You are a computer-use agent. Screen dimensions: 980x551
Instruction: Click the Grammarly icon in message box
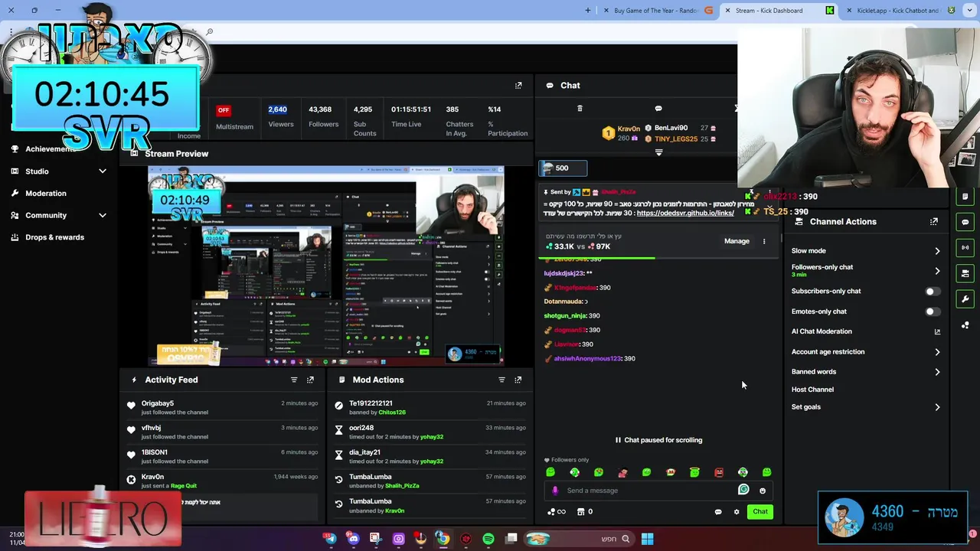tap(743, 490)
